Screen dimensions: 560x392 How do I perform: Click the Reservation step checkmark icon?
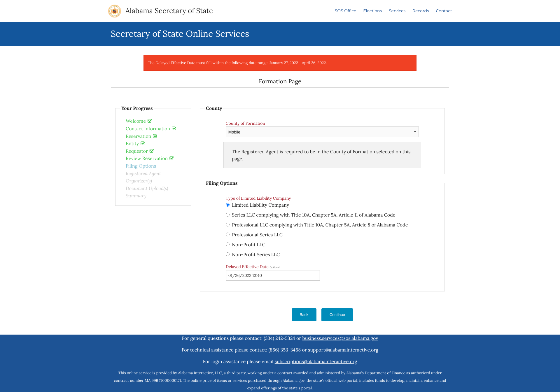(x=155, y=136)
